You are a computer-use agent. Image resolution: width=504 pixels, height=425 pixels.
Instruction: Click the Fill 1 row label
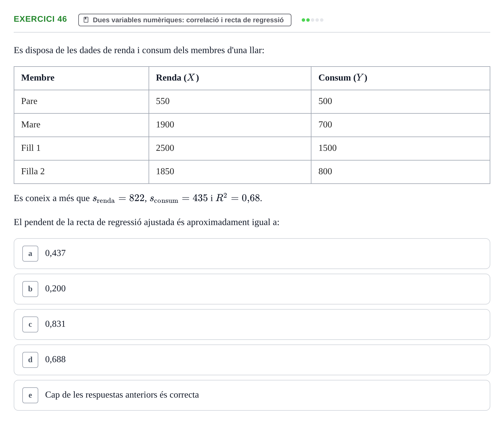click(31, 148)
